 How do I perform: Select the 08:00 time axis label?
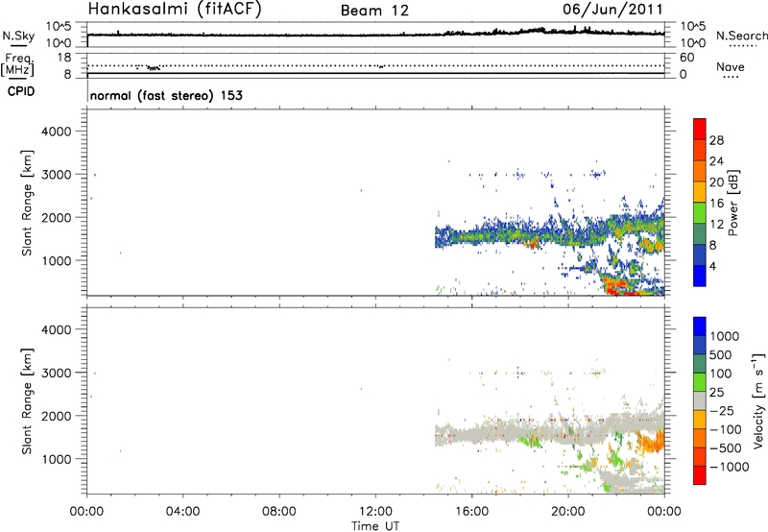pyautogui.click(x=279, y=512)
